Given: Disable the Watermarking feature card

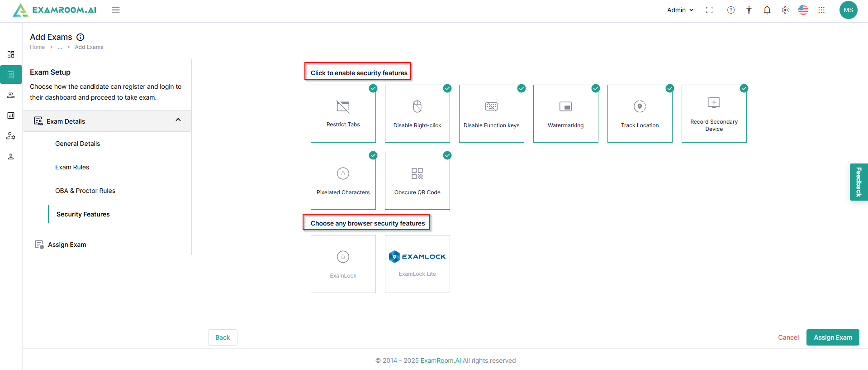Looking at the screenshot, I should pyautogui.click(x=566, y=114).
